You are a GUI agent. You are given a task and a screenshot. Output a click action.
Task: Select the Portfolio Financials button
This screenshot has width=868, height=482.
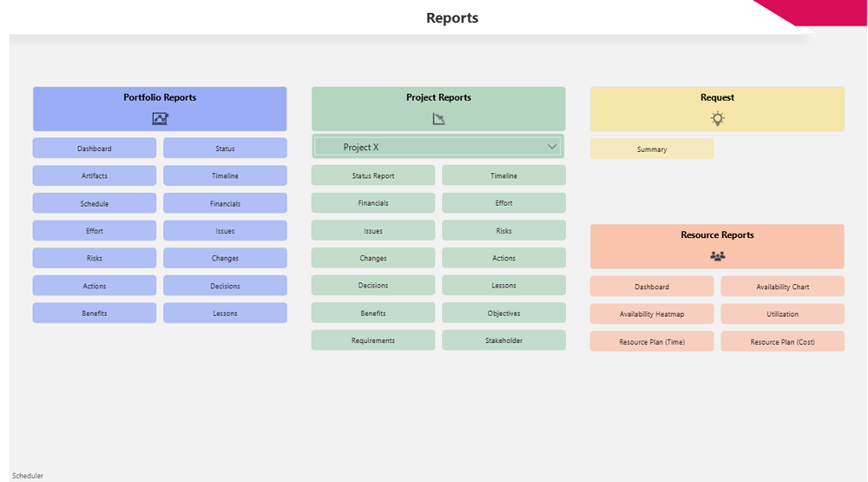pyautogui.click(x=225, y=203)
